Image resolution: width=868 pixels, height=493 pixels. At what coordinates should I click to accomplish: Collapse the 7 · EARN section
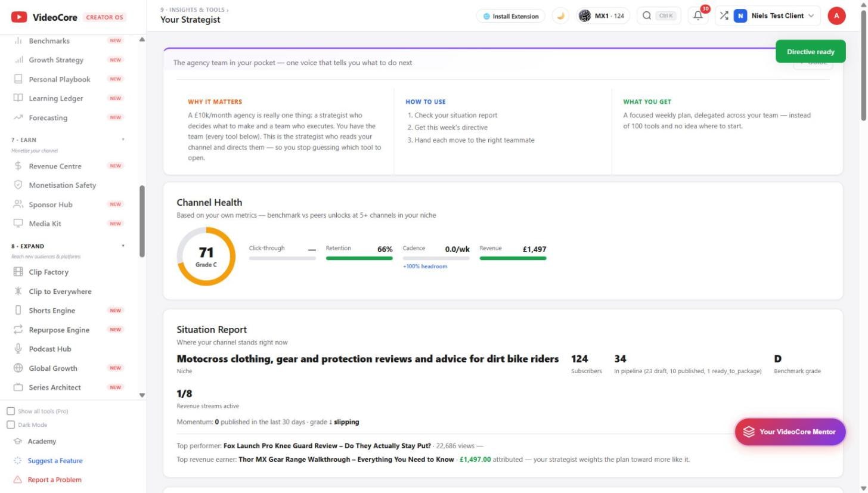[x=123, y=140]
